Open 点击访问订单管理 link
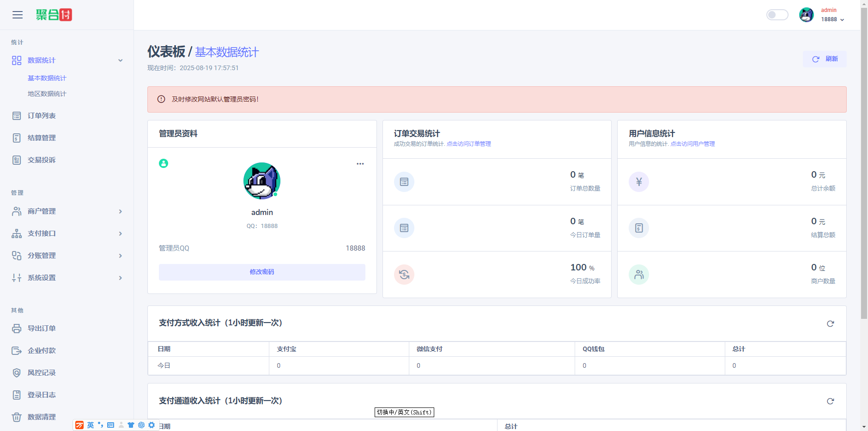 (469, 144)
